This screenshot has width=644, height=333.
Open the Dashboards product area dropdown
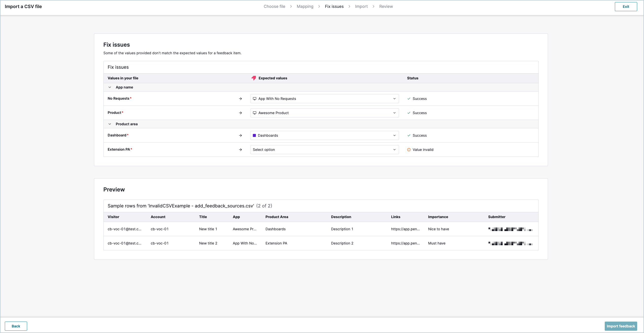[x=325, y=135]
